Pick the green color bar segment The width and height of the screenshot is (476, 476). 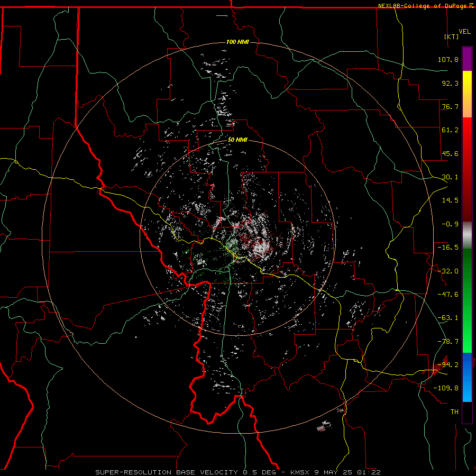(467, 300)
